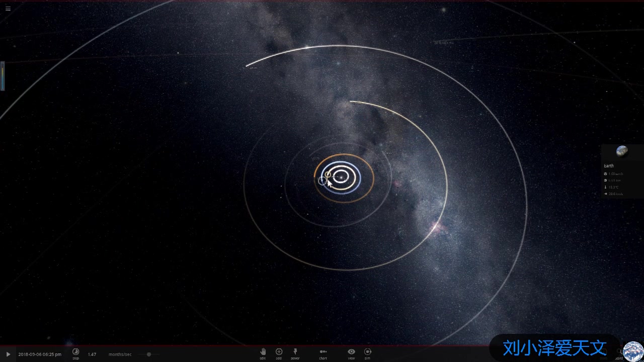Click the simulation date 2018-09-06
Image resolution: width=644 pixels, height=362 pixels.
[40, 354]
